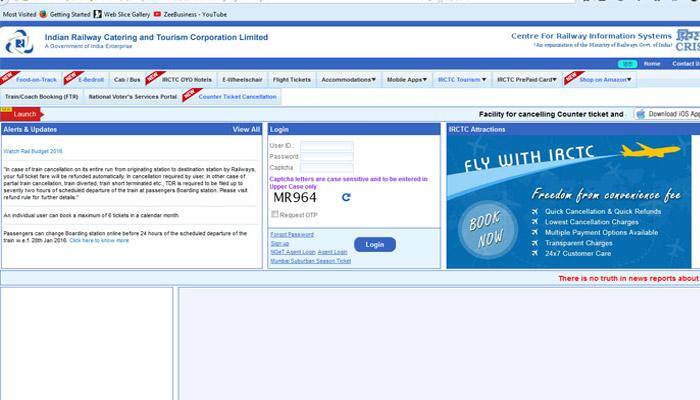Open the Contact Us link
The height and width of the screenshot is (400, 700).
(686, 64)
